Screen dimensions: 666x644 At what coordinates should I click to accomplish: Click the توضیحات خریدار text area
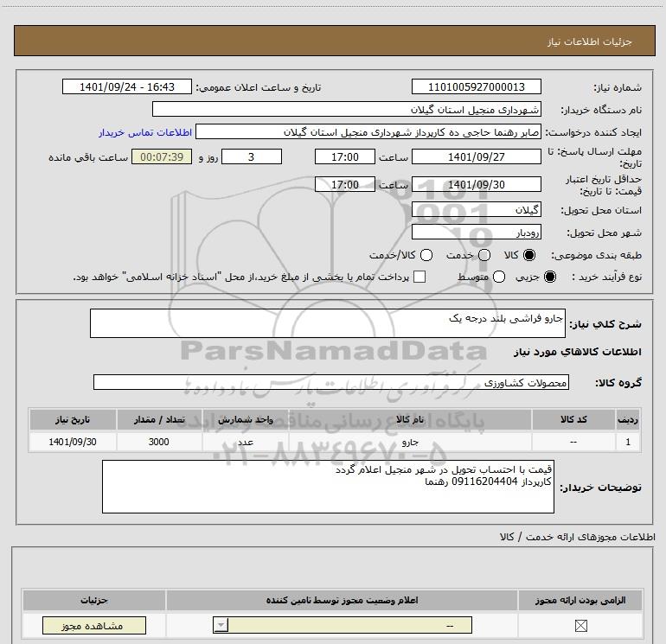pyautogui.click(x=328, y=487)
